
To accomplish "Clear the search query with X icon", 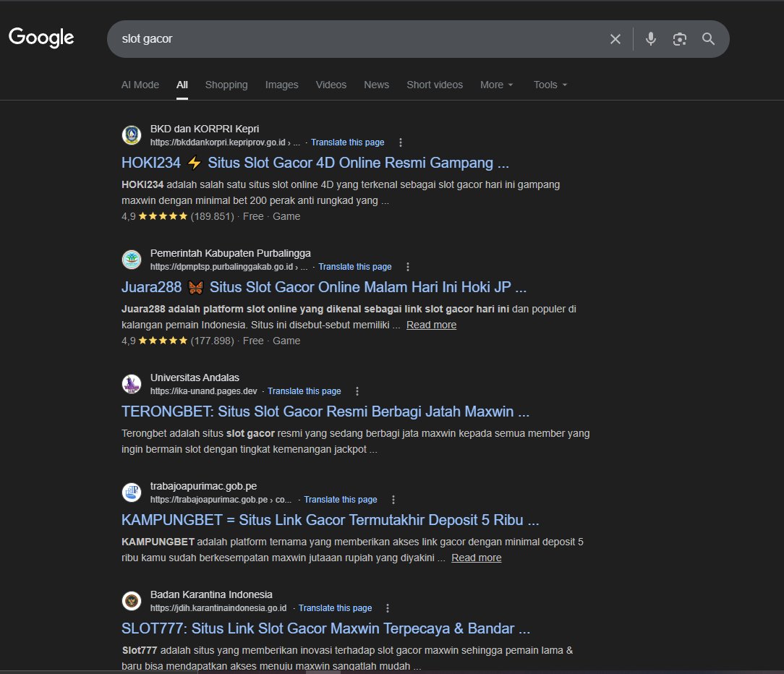I will pos(615,39).
